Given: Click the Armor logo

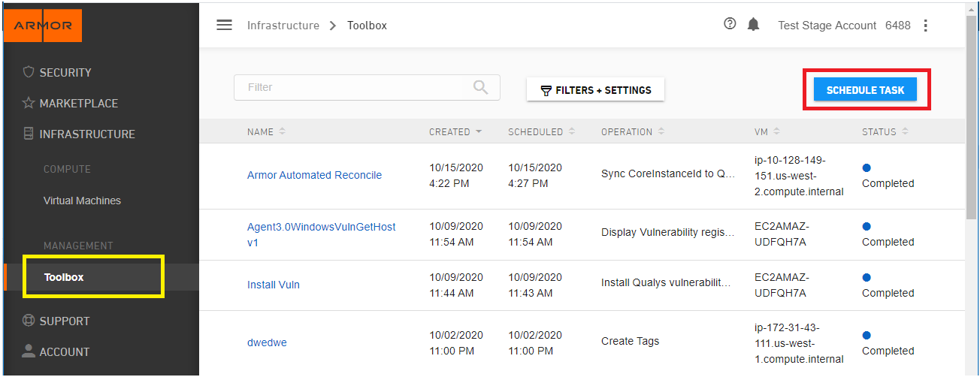Looking at the screenshot, I should click(43, 26).
